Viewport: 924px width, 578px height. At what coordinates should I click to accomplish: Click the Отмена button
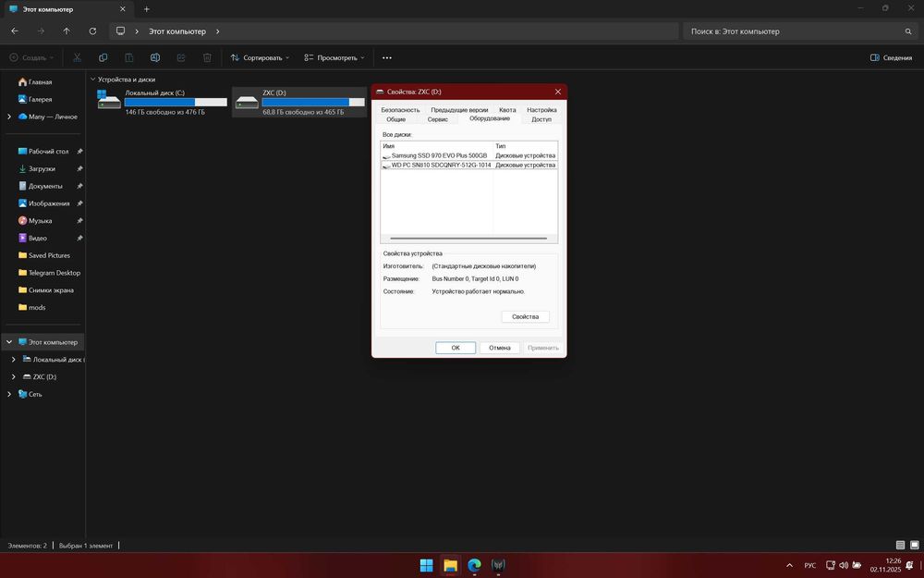(500, 348)
